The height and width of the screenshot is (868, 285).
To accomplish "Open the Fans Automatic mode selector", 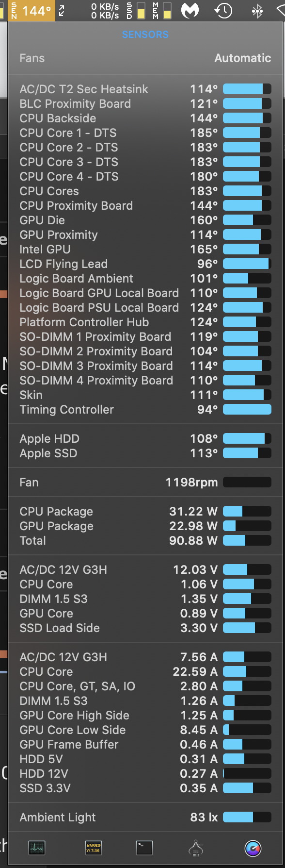I will [145, 58].
